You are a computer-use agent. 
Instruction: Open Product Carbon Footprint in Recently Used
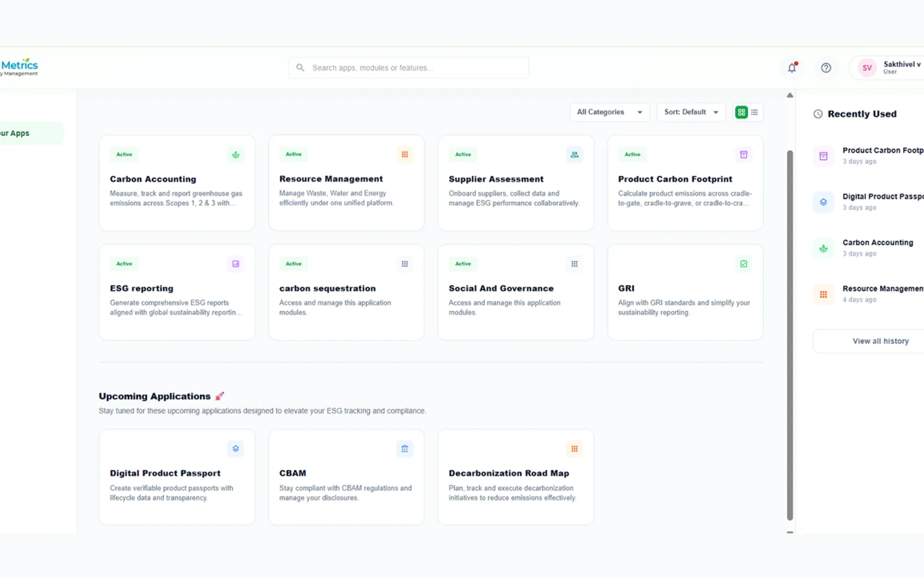click(869, 155)
